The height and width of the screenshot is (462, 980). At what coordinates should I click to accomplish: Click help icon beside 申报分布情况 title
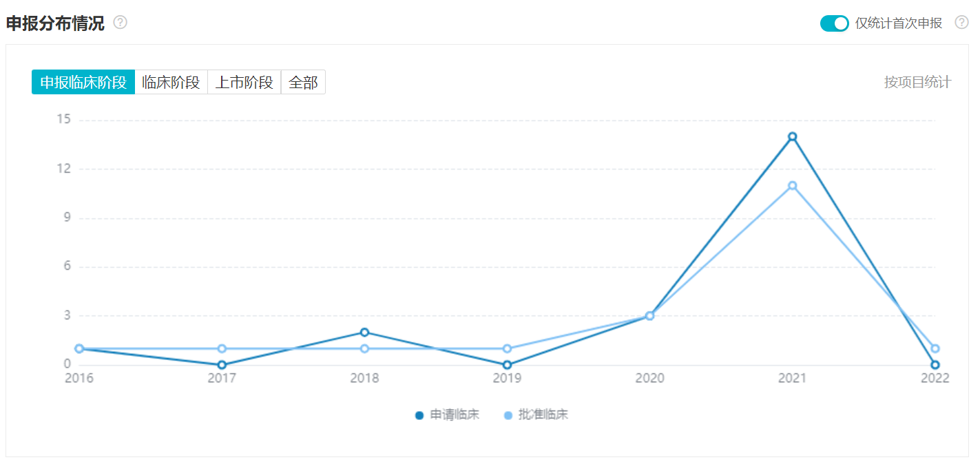pos(121,23)
